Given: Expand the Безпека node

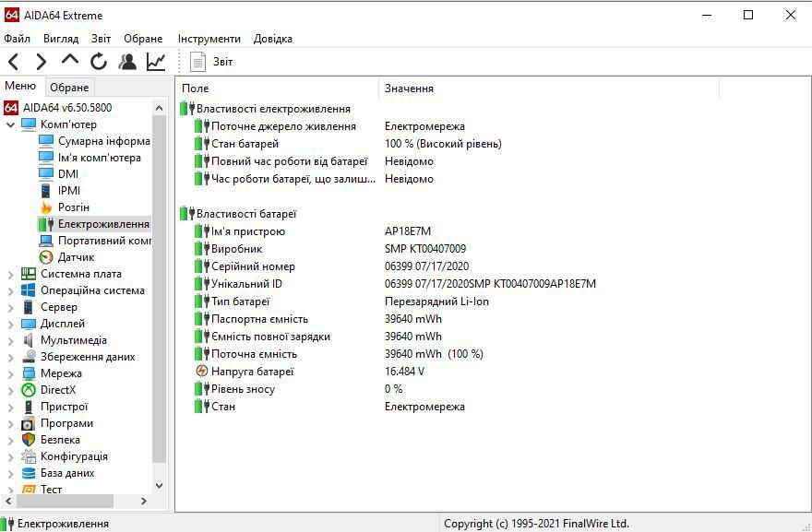Looking at the screenshot, I should click(x=10, y=441).
